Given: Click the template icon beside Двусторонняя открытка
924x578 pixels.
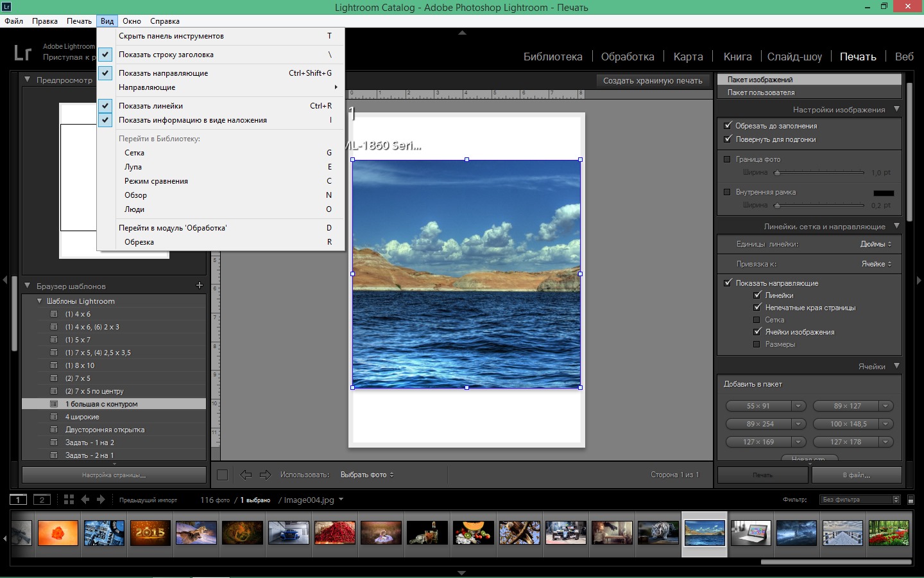Looking at the screenshot, I should pyautogui.click(x=55, y=430).
